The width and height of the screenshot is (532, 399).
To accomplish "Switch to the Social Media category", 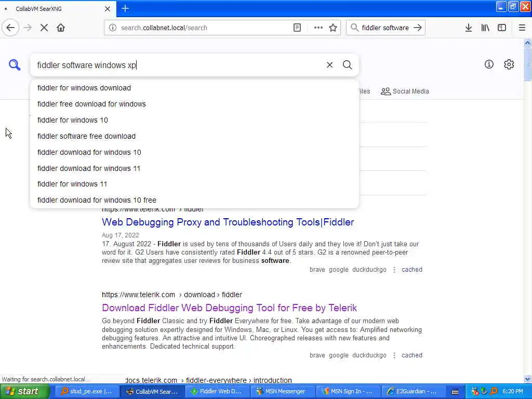I will point(405,91).
